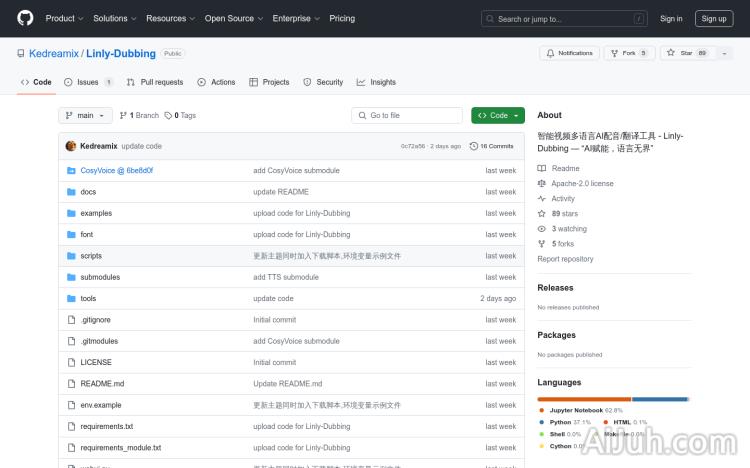
Task: Expand the green Code dropdown
Action: pyautogui.click(x=497, y=115)
